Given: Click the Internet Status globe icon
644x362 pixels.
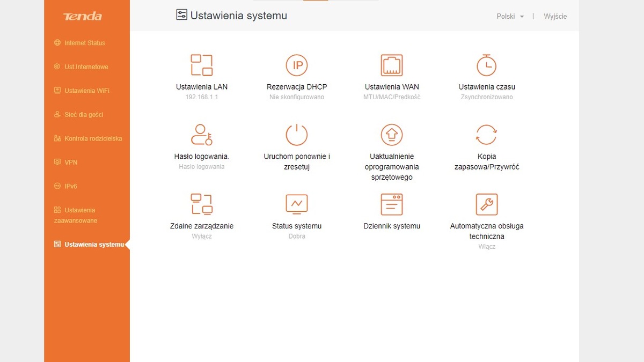Looking at the screenshot, I should (57, 43).
